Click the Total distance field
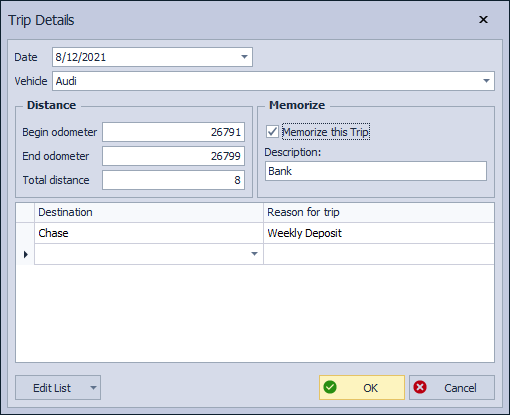This screenshot has height=415, width=510. click(x=173, y=180)
